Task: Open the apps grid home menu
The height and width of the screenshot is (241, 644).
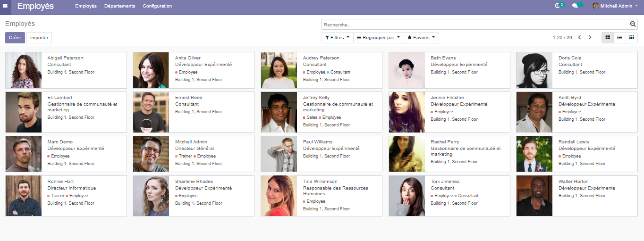Action: pyautogui.click(x=5, y=6)
